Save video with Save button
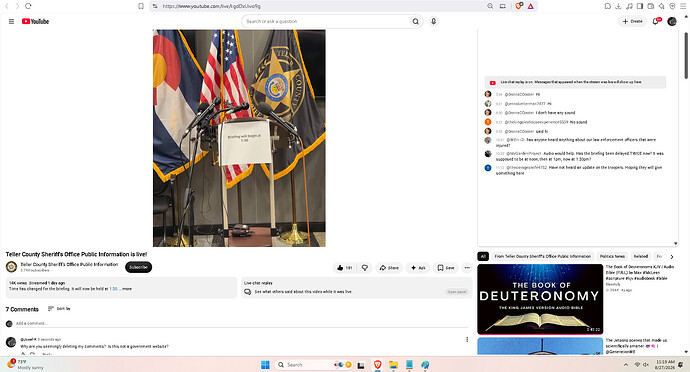 pos(446,268)
